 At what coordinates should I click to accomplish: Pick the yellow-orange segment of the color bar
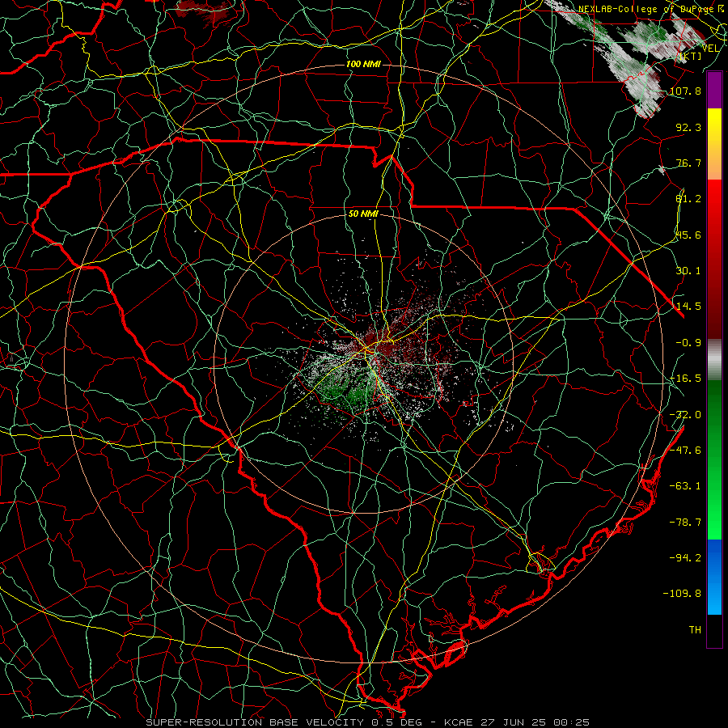point(714,144)
